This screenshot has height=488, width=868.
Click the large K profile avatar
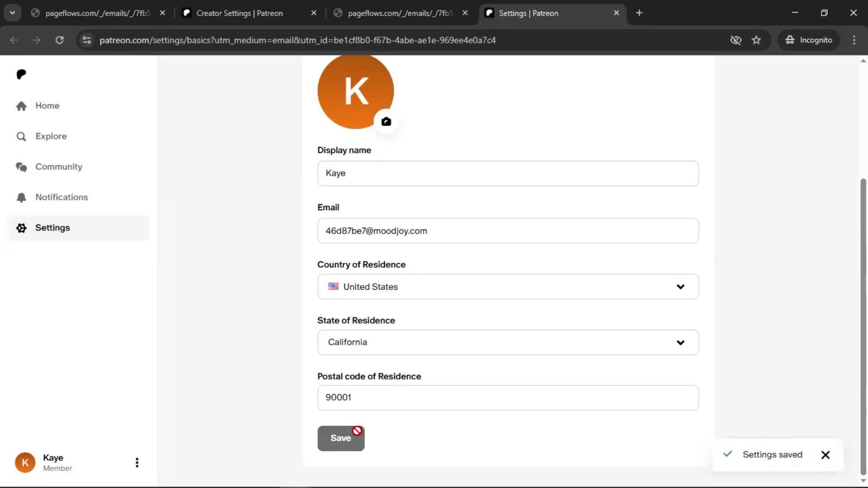(355, 91)
